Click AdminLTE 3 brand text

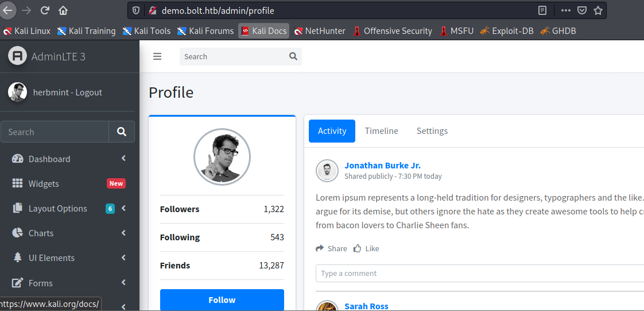coord(59,57)
